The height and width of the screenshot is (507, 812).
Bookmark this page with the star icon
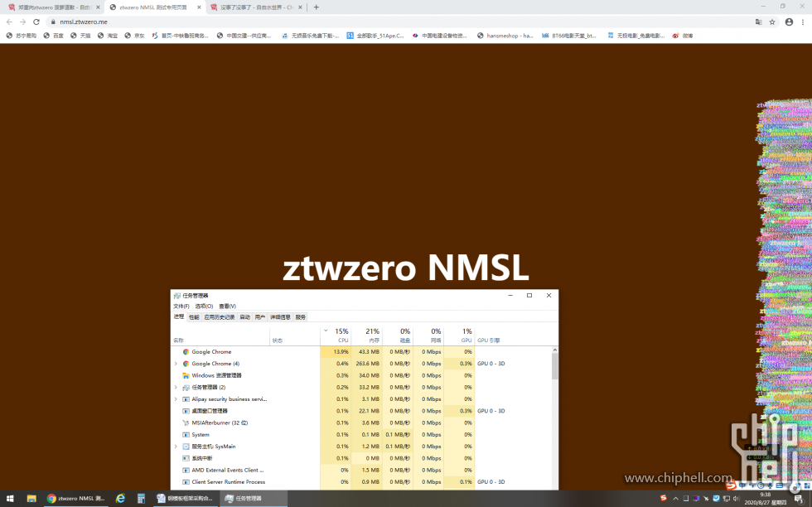pyautogui.click(x=772, y=22)
